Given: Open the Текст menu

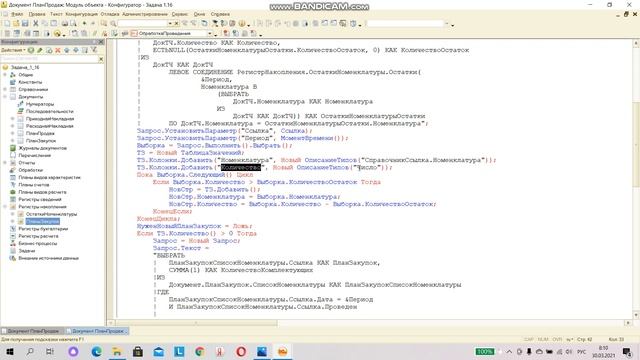Looking at the screenshot, I should [x=56, y=14].
